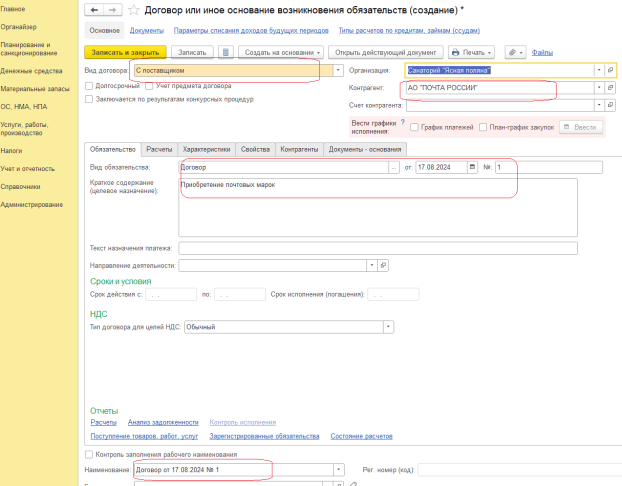Select the Обязательство tab

[113, 150]
